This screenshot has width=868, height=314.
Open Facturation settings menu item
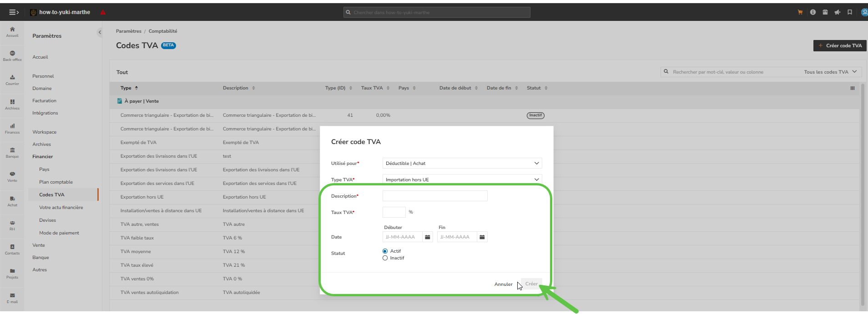(45, 101)
